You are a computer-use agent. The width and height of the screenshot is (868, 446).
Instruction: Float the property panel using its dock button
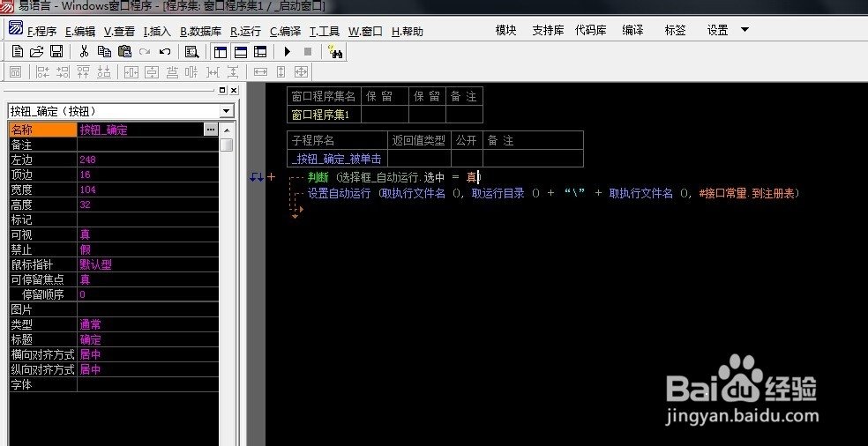[x=222, y=90]
